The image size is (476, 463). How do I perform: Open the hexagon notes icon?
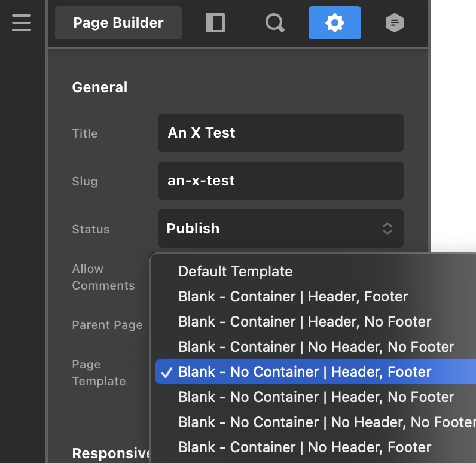pyautogui.click(x=394, y=23)
